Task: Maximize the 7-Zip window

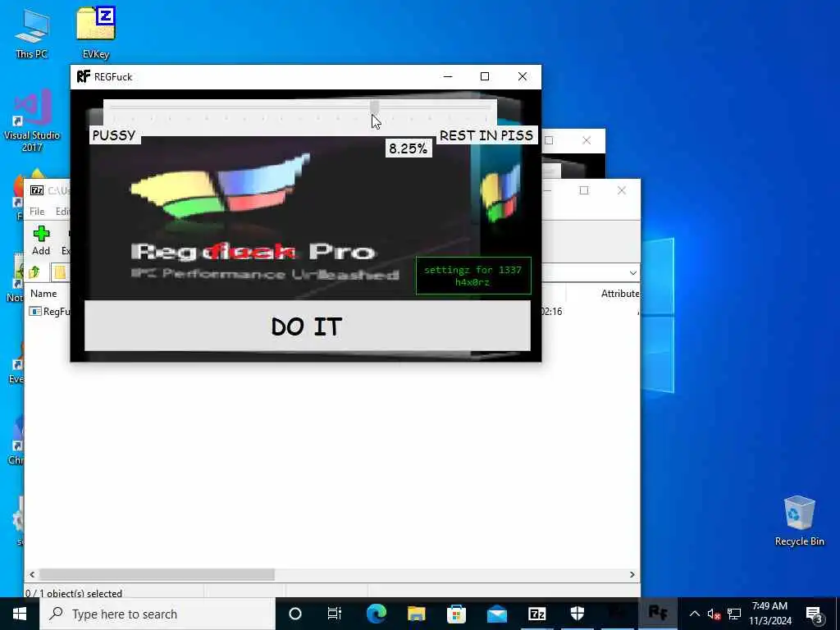Action: pyautogui.click(x=584, y=190)
